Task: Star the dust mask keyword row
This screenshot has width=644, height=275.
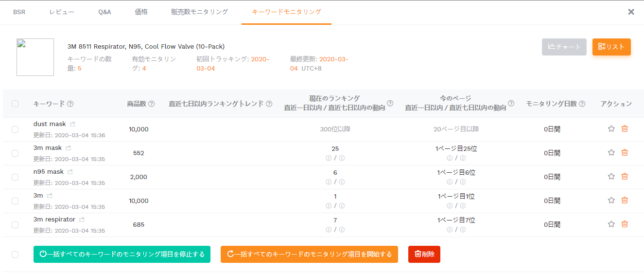Action: [611, 129]
